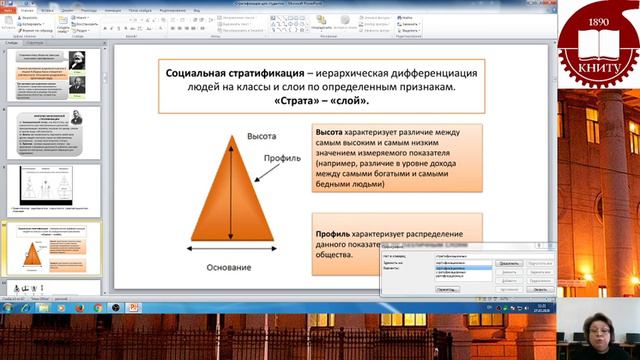
Task: Click Options (Параметры...) in the spelling dialog
Action: pos(448,289)
